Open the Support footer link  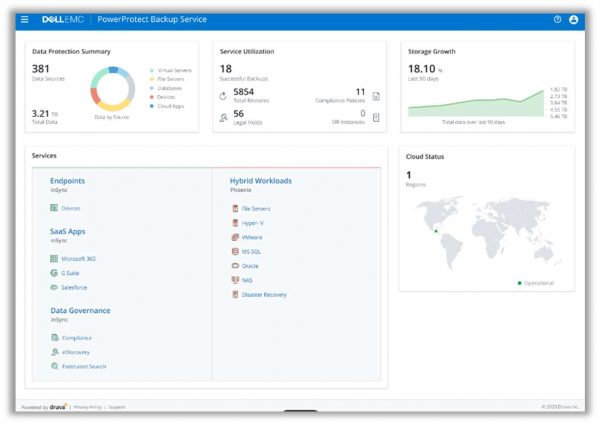[x=117, y=407]
